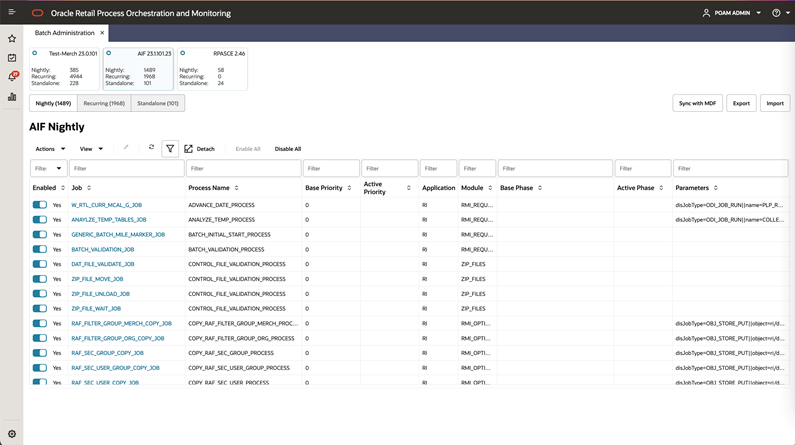Sort by Process Name column arrows

pyautogui.click(x=236, y=188)
